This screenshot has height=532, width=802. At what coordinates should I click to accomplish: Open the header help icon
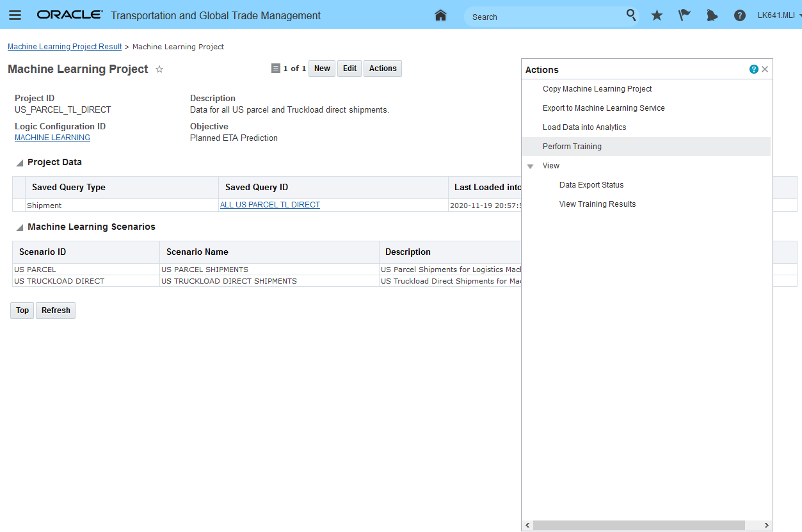(739, 15)
